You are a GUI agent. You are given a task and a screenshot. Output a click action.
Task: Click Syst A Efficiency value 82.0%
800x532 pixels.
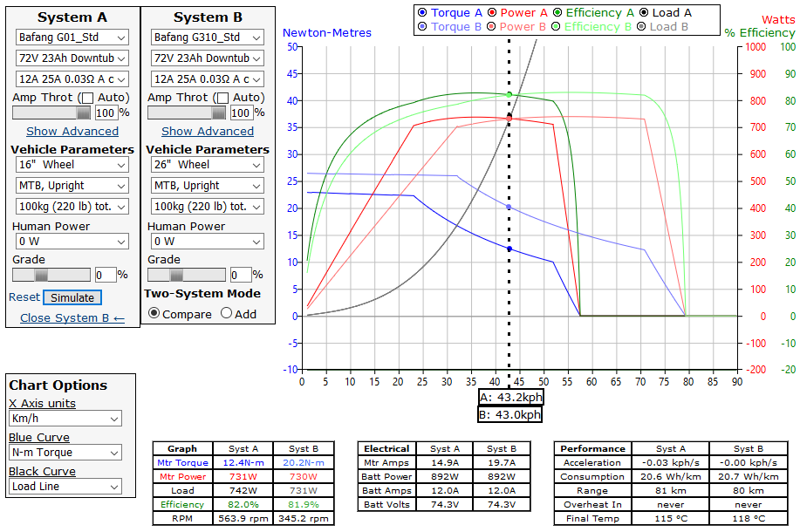(243, 504)
